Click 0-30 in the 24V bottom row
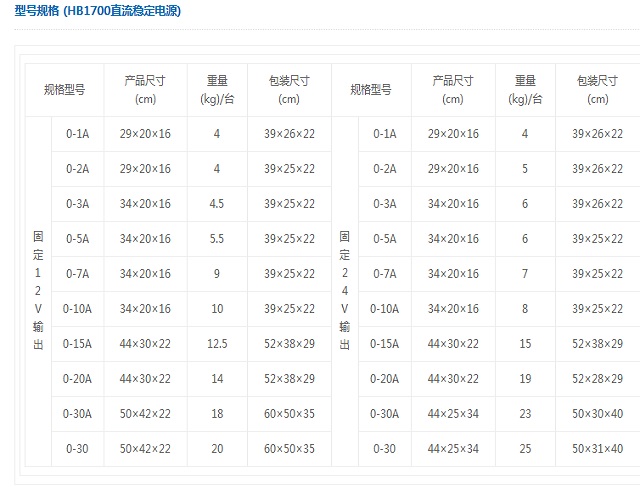640x487 pixels. 384,449
